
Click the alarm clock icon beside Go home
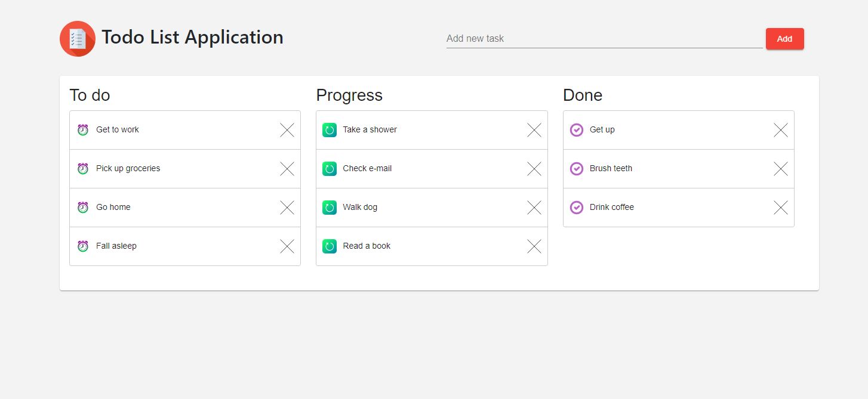pyautogui.click(x=83, y=208)
